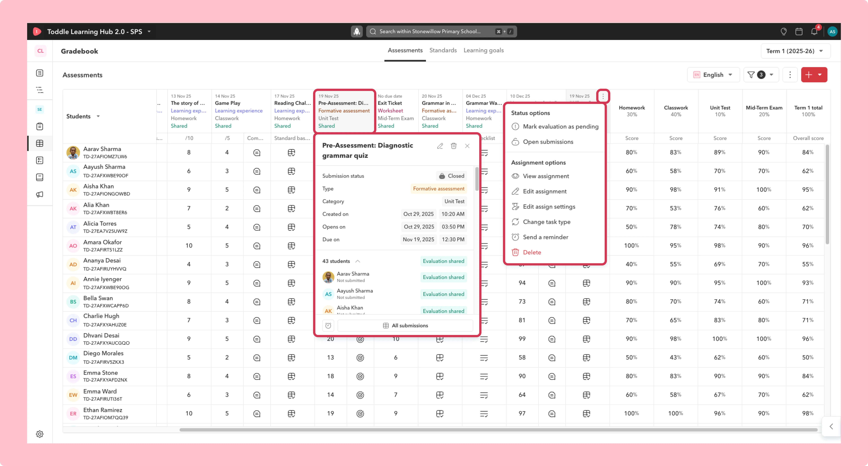Click the first sidebar document icon
The height and width of the screenshot is (466, 868).
coord(40,73)
